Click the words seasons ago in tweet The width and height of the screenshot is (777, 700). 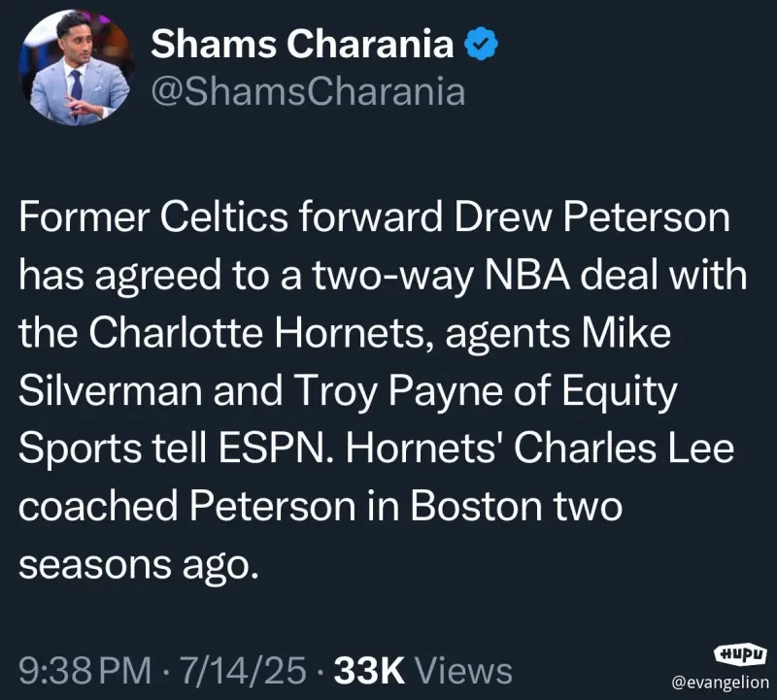click(139, 565)
